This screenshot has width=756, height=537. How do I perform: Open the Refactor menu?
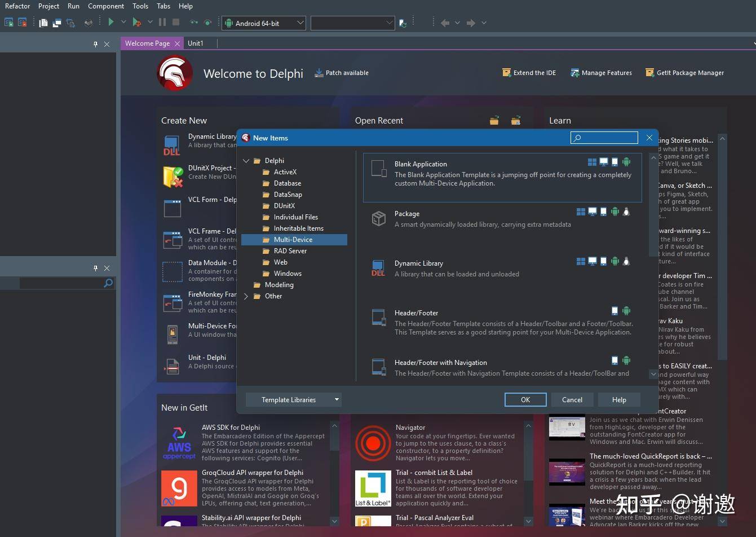click(x=17, y=6)
